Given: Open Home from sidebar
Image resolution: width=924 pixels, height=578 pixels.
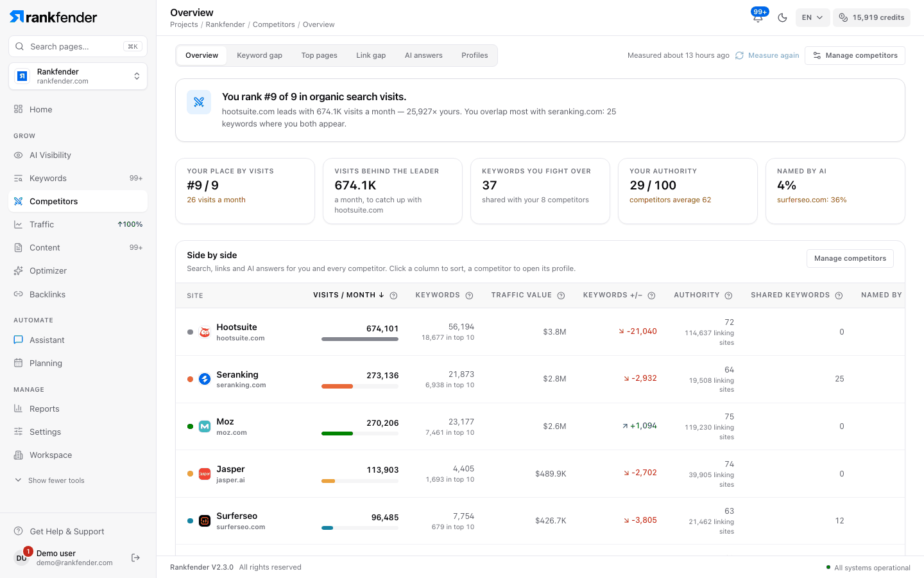Looking at the screenshot, I should pyautogui.click(x=78, y=109).
